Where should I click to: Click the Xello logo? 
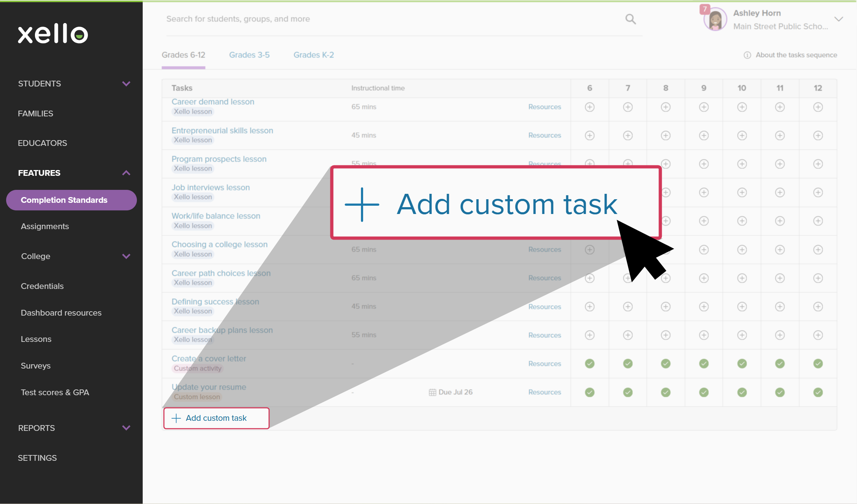(x=53, y=34)
